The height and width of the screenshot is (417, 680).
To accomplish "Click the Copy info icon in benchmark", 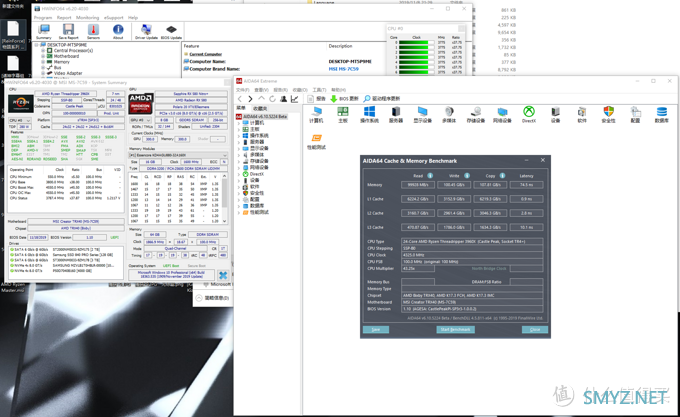I will [502, 176].
